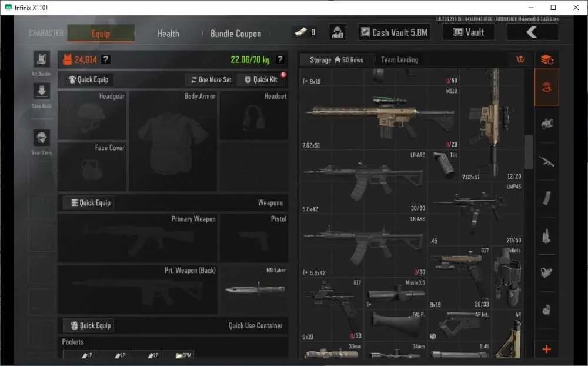Click the help icon beside 24,914 value
This screenshot has width=588, height=366.
pos(106,59)
